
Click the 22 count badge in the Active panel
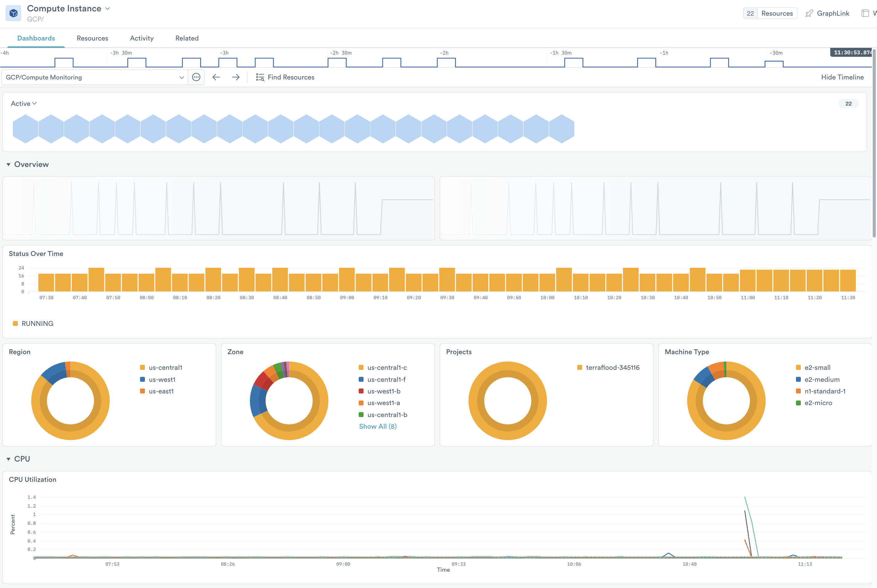pyautogui.click(x=848, y=103)
